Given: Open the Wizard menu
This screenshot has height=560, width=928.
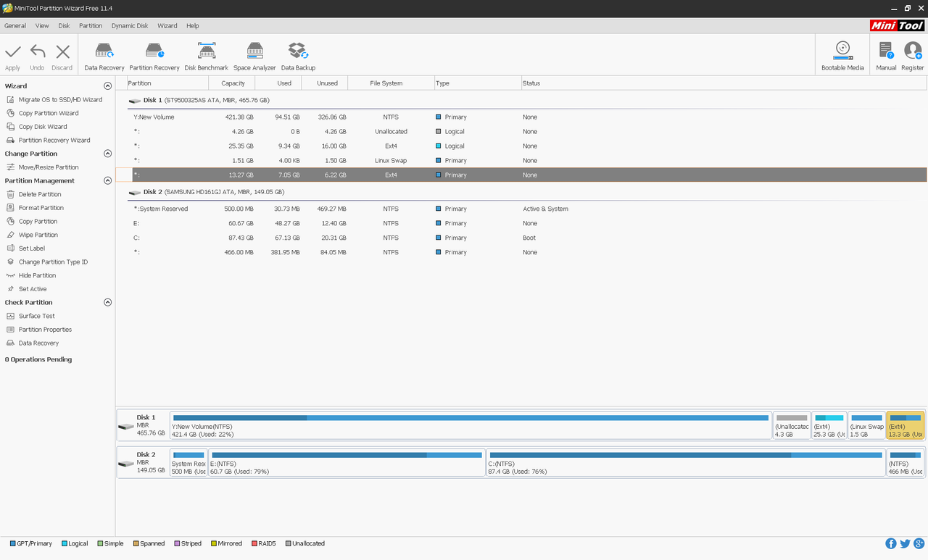Looking at the screenshot, I should pyautogui.click(x=167, y=25).
